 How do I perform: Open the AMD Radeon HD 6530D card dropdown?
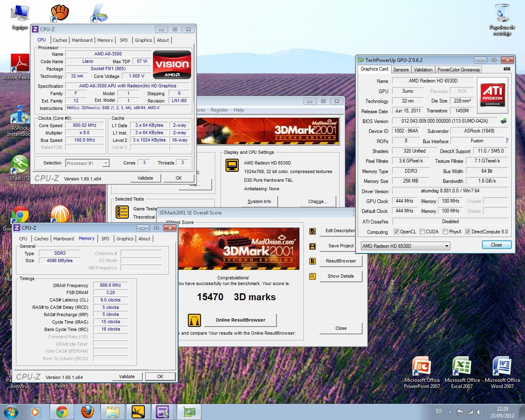[405, 246]
